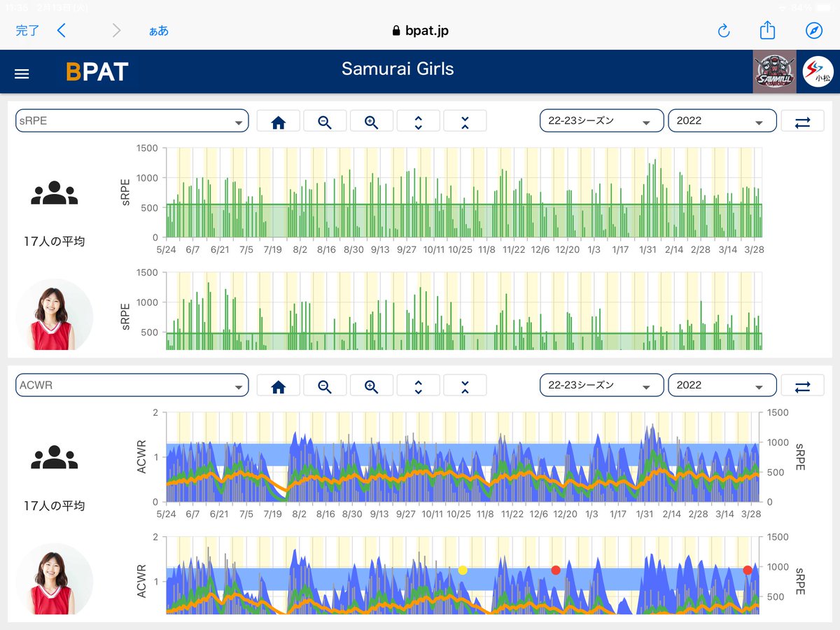
Task: Select the team group icon in ACWR panel
Action: (x=55, y=458)
